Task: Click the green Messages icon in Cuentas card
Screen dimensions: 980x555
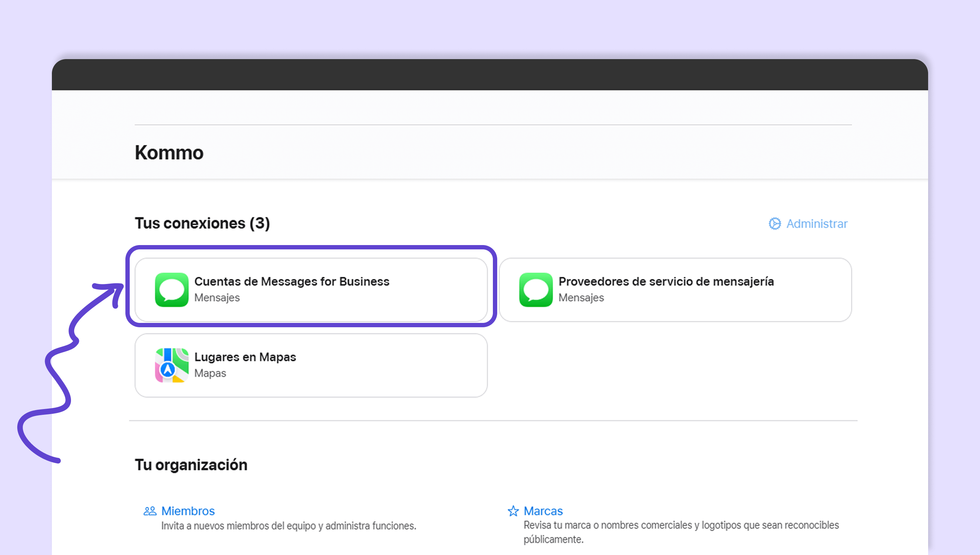Action: tap(171, 289)
